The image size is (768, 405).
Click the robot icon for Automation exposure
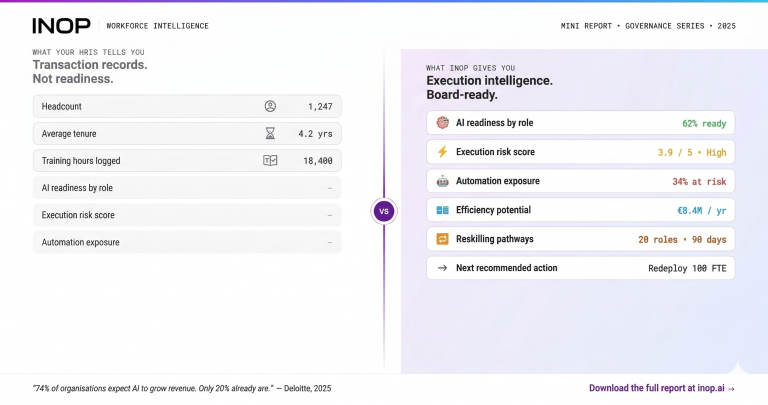443,181
